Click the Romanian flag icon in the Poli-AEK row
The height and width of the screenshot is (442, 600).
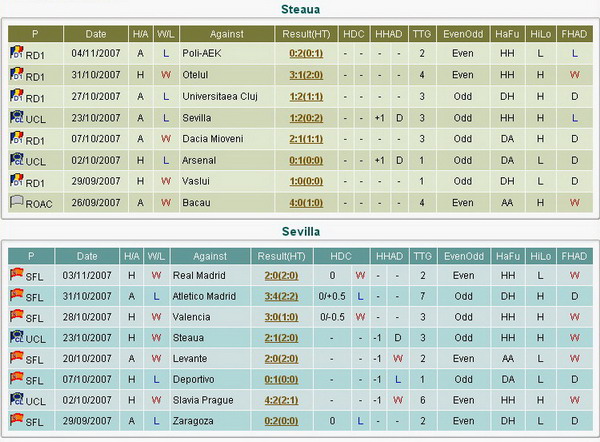15,51
